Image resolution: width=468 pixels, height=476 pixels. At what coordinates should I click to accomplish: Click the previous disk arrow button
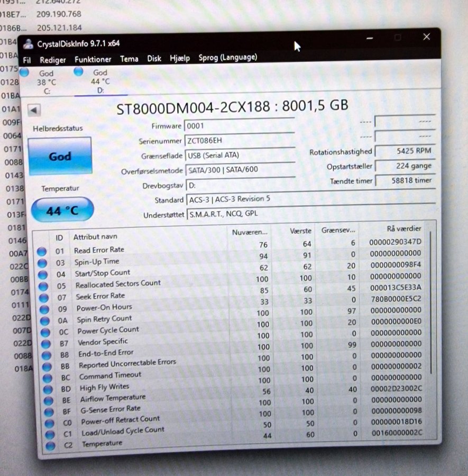click(x=34, y=111)
